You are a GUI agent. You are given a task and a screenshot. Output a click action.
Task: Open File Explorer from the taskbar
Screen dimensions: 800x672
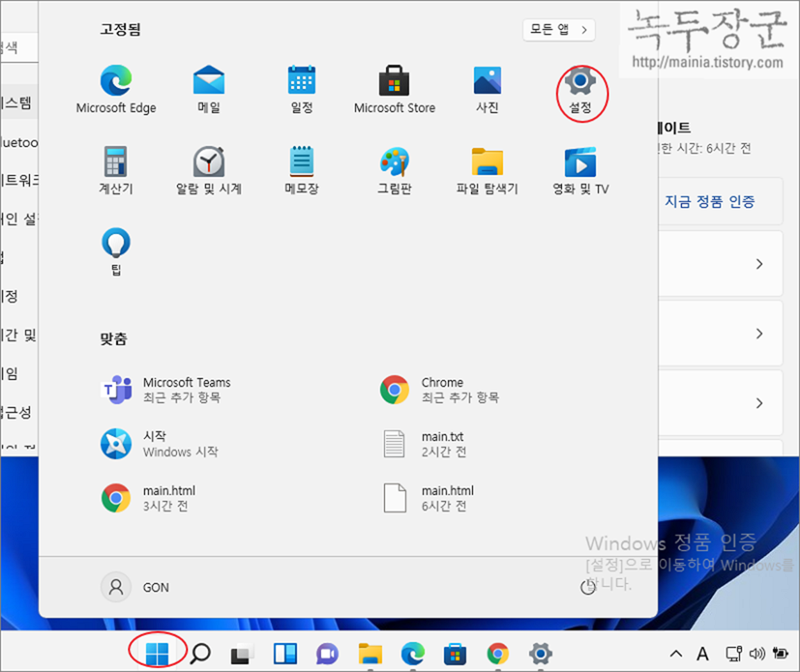tap(370, 653)
